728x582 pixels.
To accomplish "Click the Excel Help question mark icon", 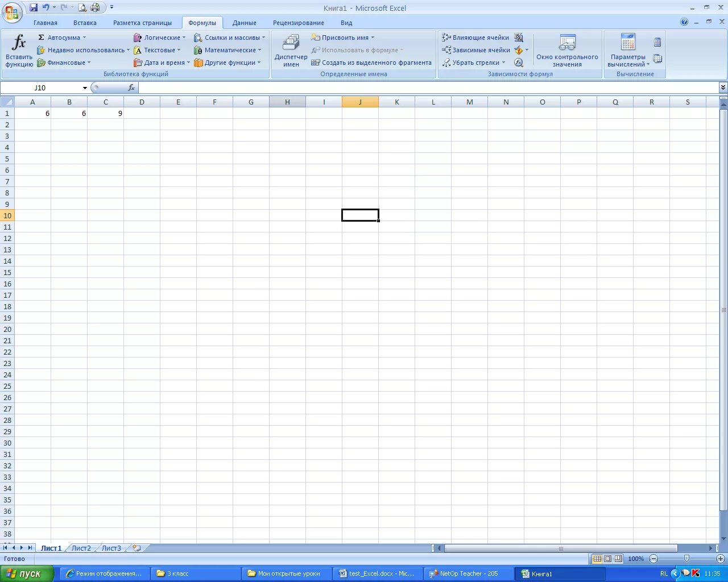I will pos(684,22).
